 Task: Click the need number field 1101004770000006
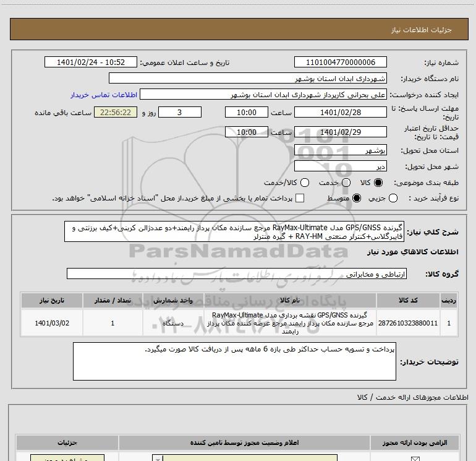click(340, 62)
